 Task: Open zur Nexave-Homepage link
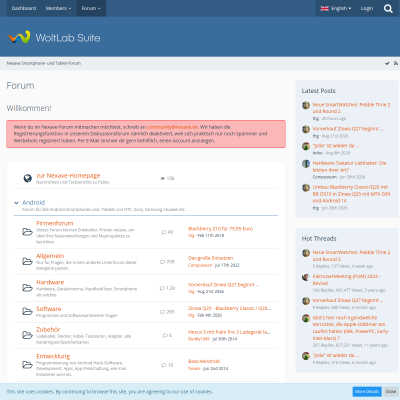tap(68, 175)
